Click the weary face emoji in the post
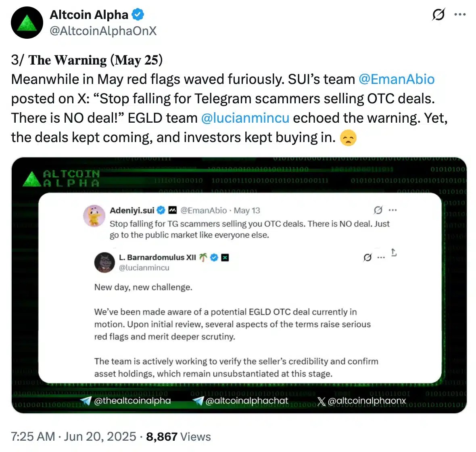Image resolution: width=476 pixels, height=452 pixels. 348,138
